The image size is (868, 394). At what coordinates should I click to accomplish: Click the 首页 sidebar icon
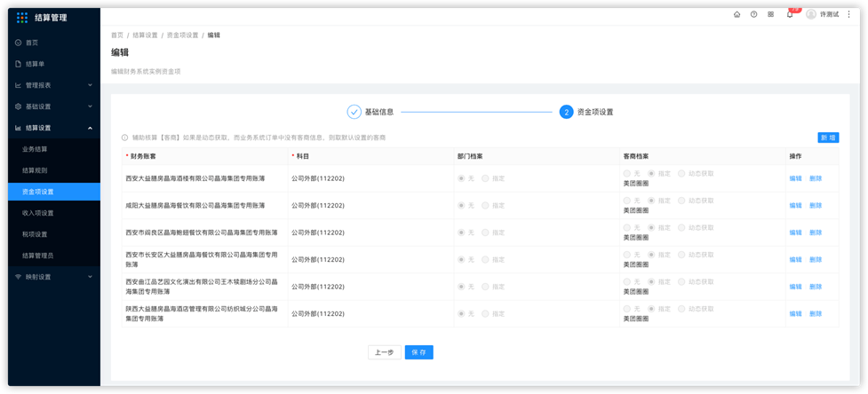(19, 43)
